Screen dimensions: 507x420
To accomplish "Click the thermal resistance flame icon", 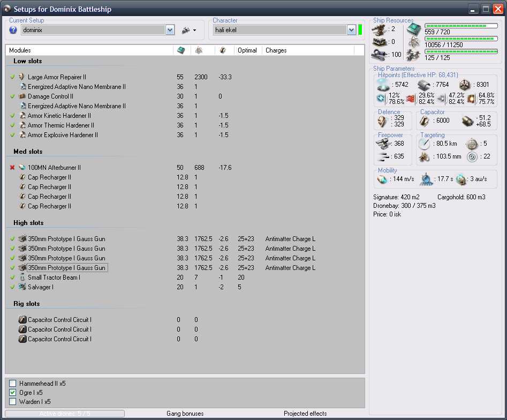I will [x=411, y=99].
